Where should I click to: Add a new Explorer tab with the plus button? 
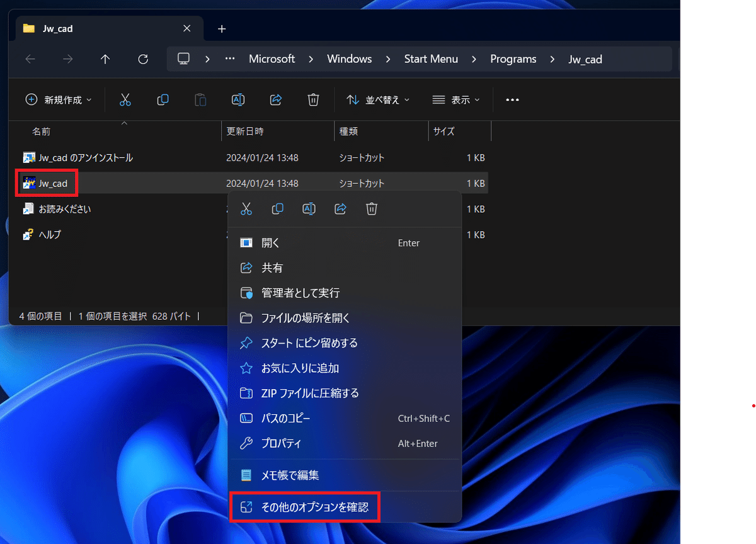tap(222, 29)
